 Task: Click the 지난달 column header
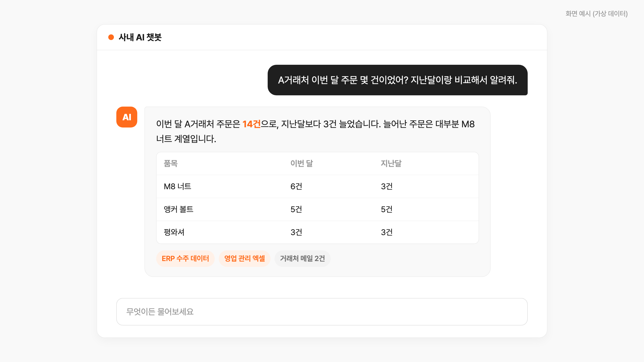(391, 163)
